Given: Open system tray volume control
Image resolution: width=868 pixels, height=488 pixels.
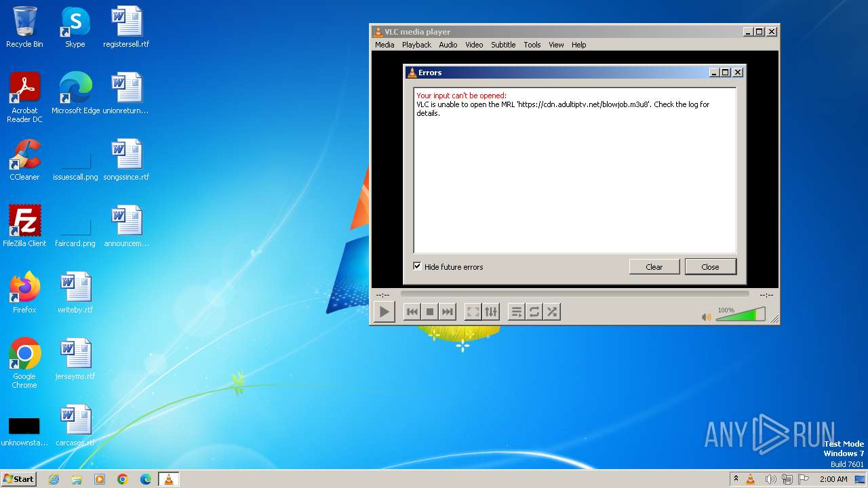Looking at the screenshot, I should click(x=770, y=479).
